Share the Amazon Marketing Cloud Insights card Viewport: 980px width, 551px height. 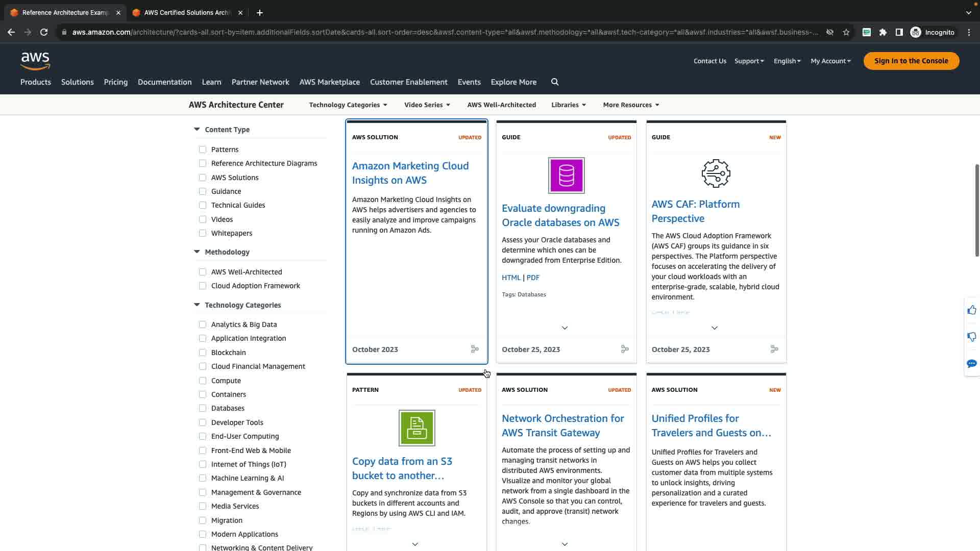(475, 349)
